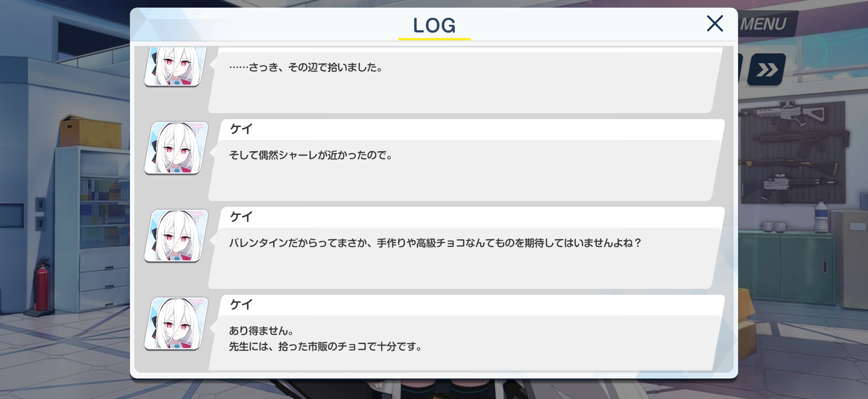This screenshot has height=399, width=868.
Task: Close the LOG window with X
Action: coord(715,23)
